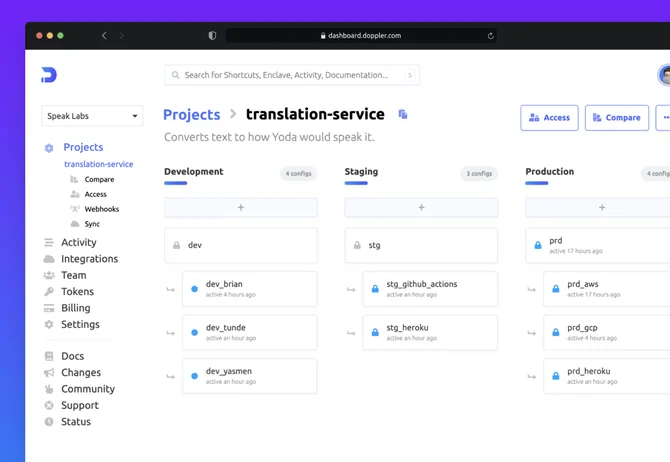
Task: Click the browser privacy shield icon
Action: click(x=212, y=35)
